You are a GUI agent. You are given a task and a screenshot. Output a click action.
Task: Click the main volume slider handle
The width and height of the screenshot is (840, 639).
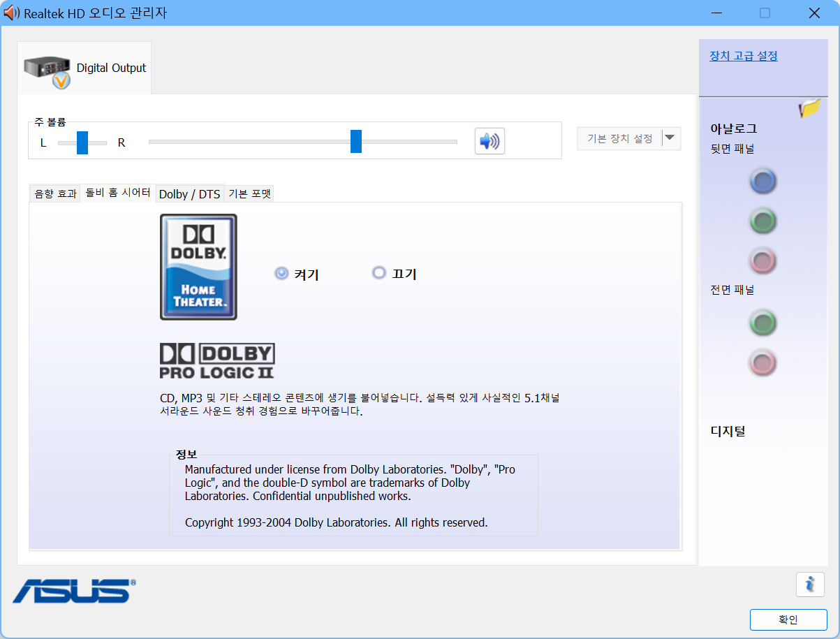pos(356,141)
